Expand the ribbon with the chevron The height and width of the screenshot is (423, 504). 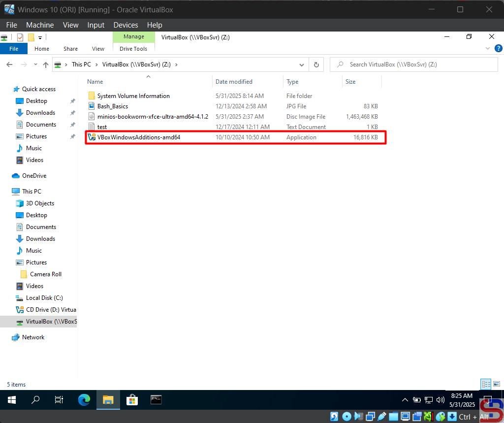click(488, 49)
